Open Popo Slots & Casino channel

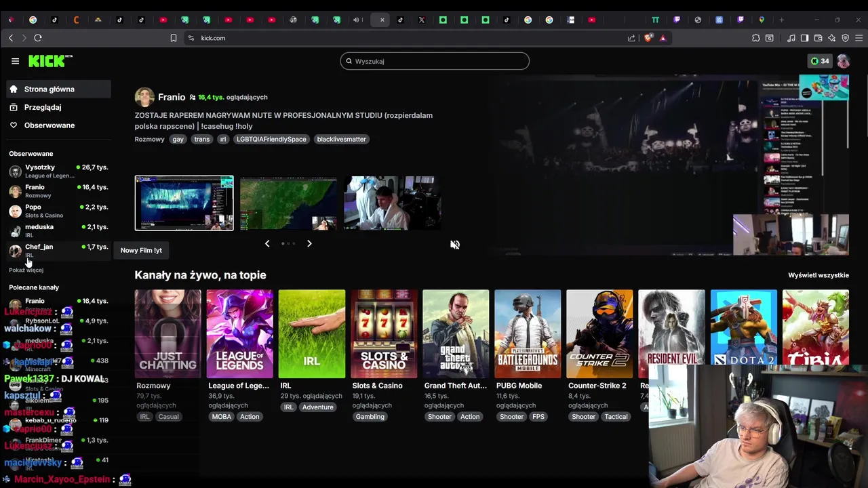tap(59, 211)
